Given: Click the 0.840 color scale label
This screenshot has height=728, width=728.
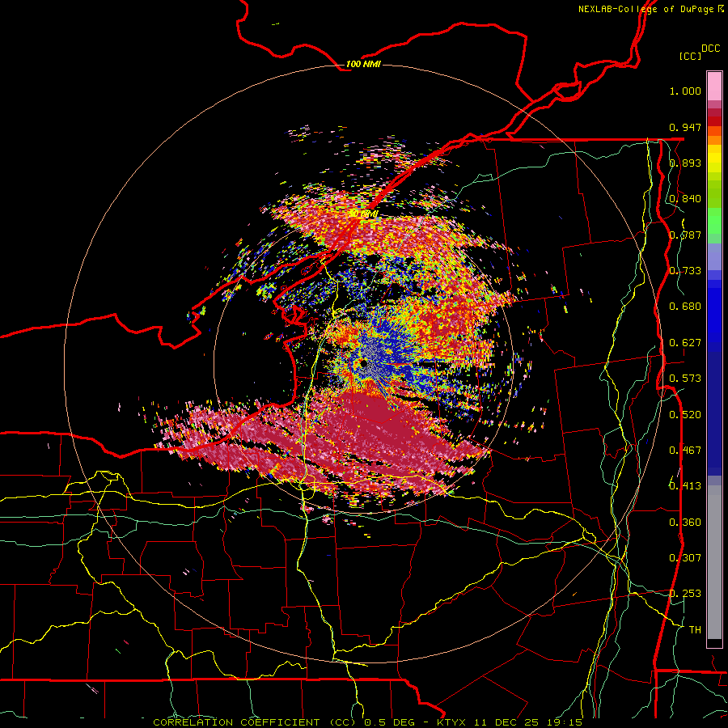Looking at the screenshot, I should tap(685, 199).
